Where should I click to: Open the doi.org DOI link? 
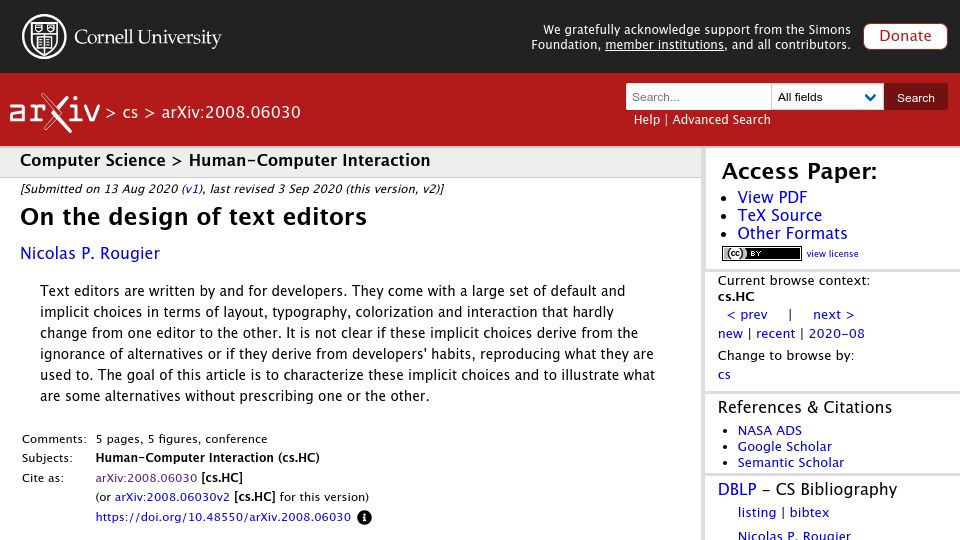(x=223, y=517)
